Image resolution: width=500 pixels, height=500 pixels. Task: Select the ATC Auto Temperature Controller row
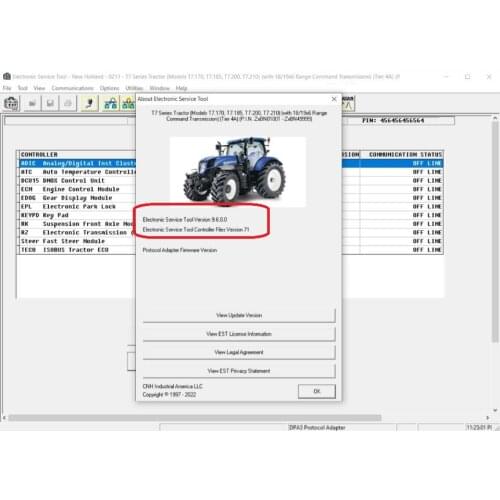pos(77,172)
